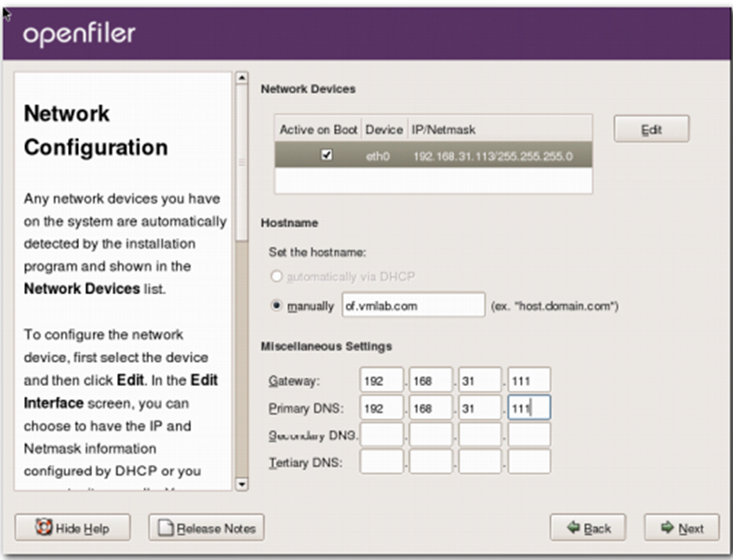Click the Hostname section label
The height and width of the screenshot is (560, 733).
click(x=289, y=223)
